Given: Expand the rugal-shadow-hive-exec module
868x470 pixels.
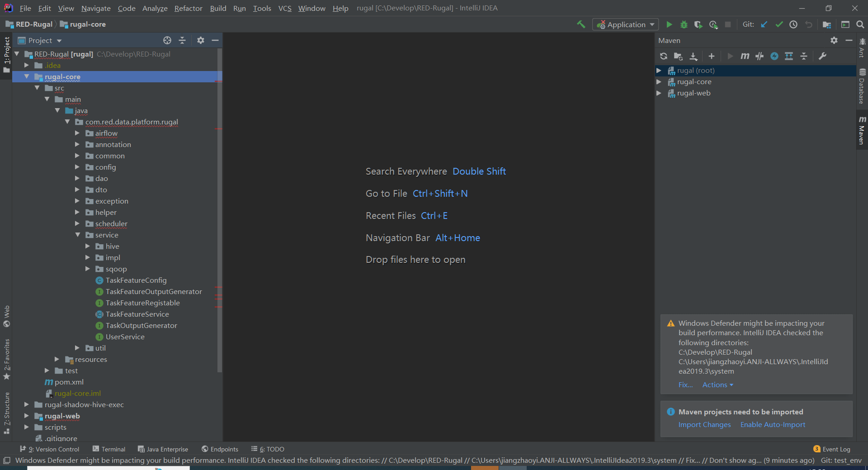Looking at the screenshot, I should (27, 404).
